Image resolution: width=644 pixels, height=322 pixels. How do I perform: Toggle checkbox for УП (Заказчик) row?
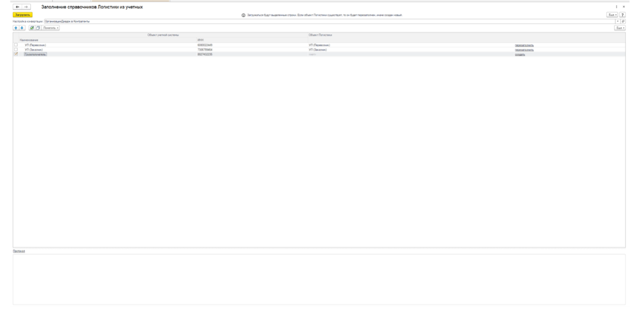16,49
